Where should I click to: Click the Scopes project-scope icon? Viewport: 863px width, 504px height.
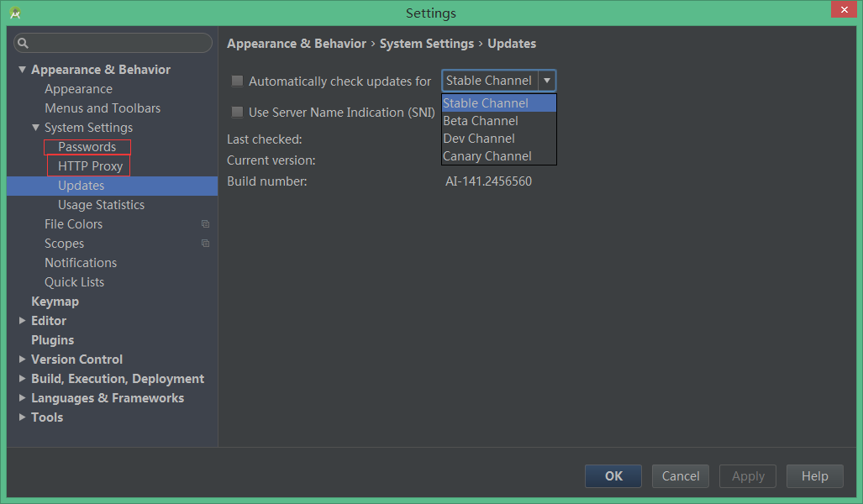pyautogui.click(x=205, y=244)
